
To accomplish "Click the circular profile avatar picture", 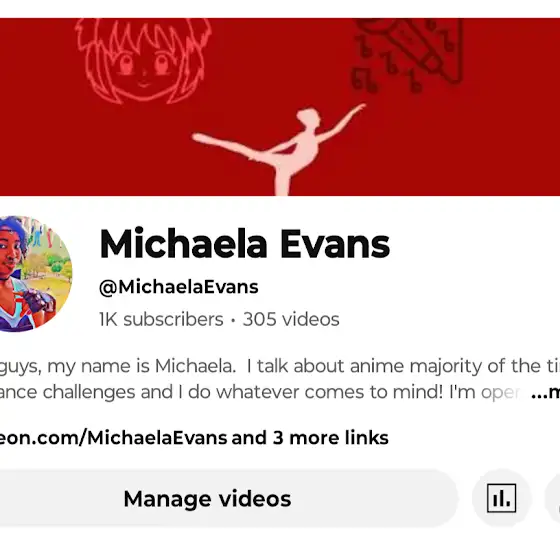I will point(35,274).
